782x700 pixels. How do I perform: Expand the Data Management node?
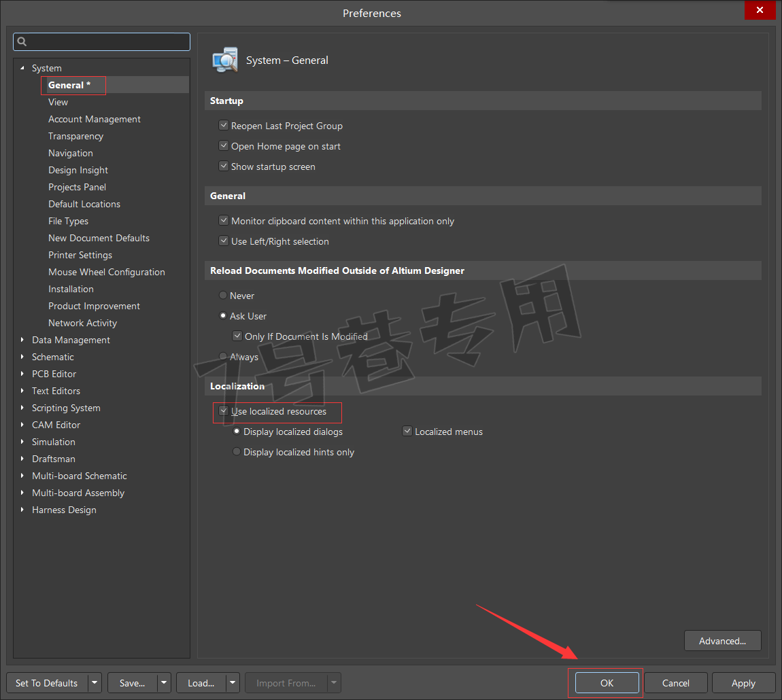point(22,340)
